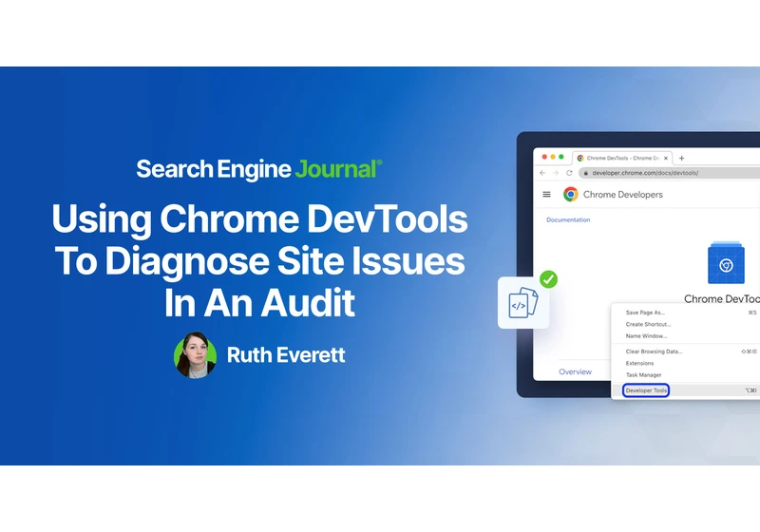Choose Name Window from the menu

685,335
